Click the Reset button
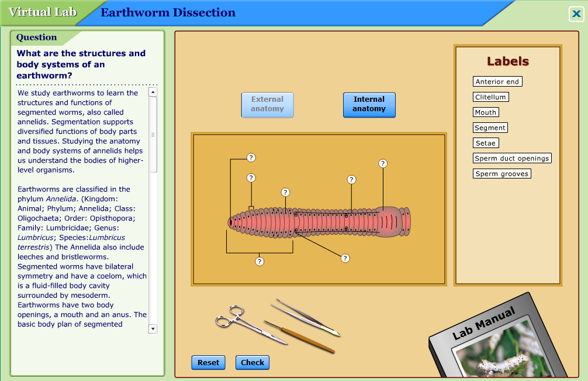 tap(208, 363)
